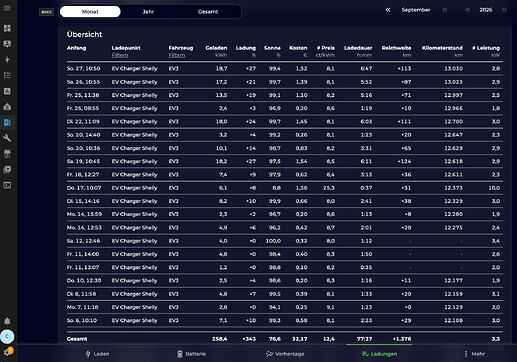Open charging session Mo. 14, 12:53
Viewport: 517px width, 362px height.
285,227
